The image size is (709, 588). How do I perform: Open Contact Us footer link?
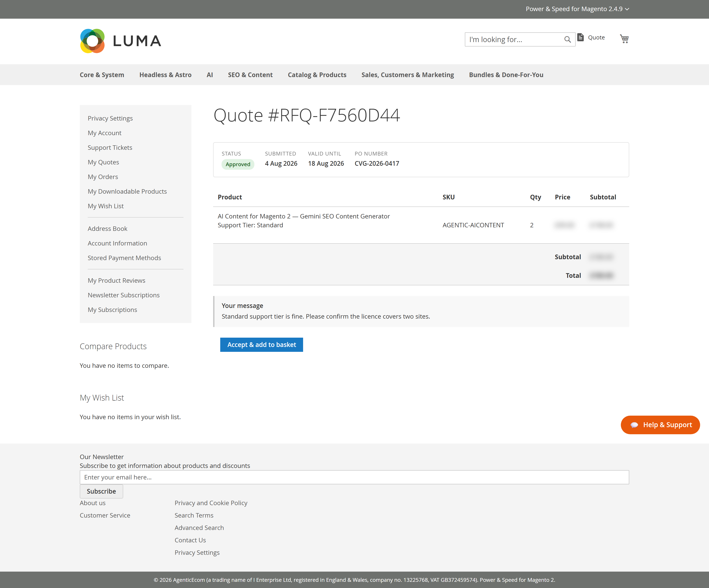[x=190, y=540]
